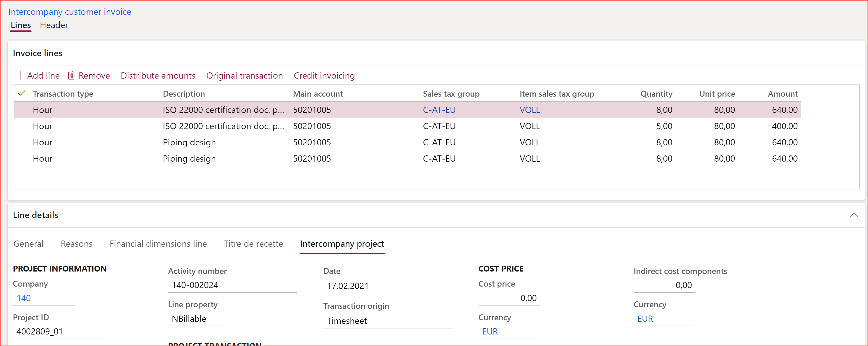This screenshot has width=868, height=346.
Task: Click Distribute amounts button
Action: click(x=158, y=75)
